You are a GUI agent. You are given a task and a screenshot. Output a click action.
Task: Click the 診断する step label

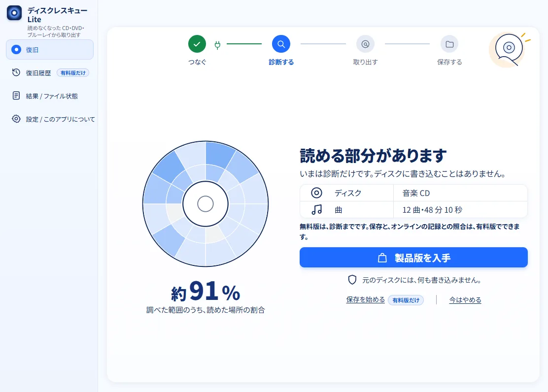coord(281,62)
